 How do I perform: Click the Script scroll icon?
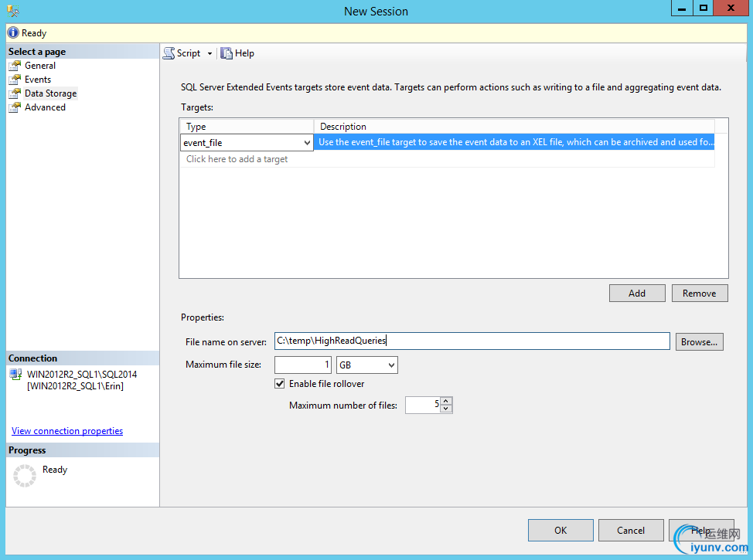click(x=169, y=53)
